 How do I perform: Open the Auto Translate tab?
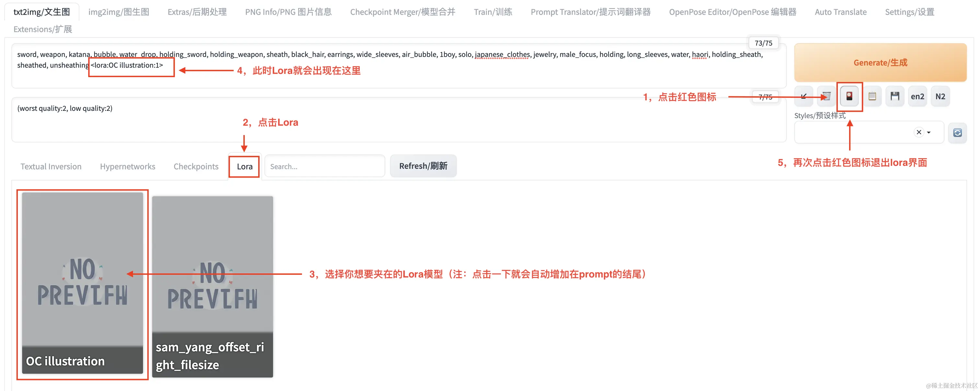click(x=841, y=12)
